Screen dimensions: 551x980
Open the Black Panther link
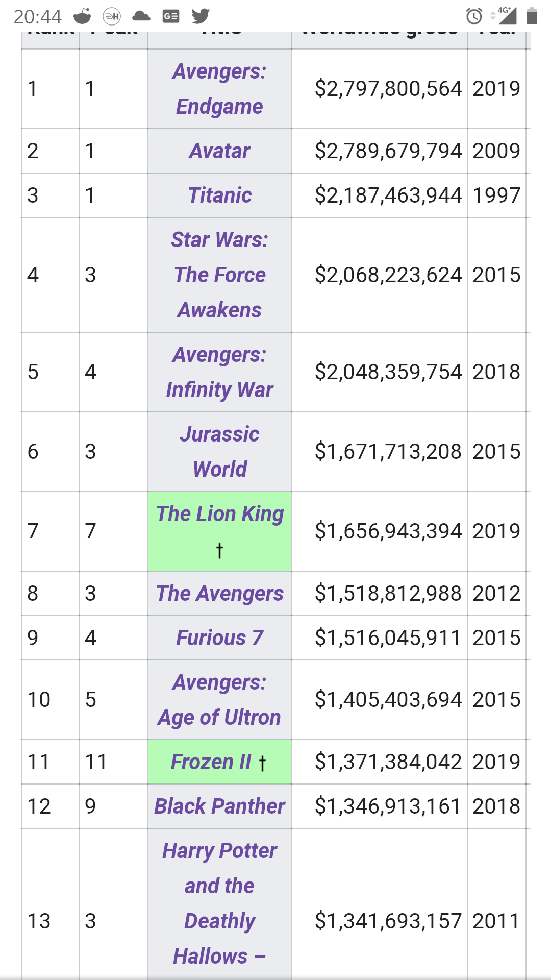click(219, 806)
